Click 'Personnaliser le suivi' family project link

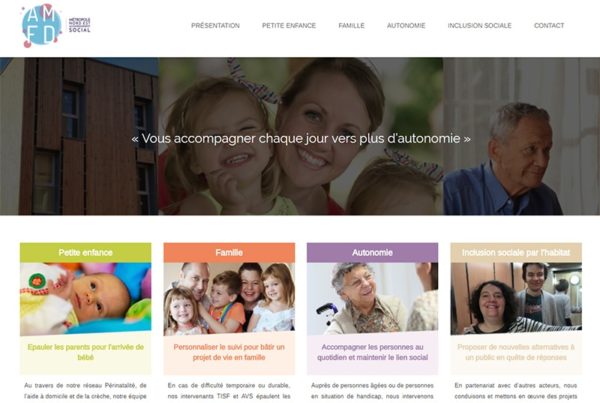[x=229, y=352]
